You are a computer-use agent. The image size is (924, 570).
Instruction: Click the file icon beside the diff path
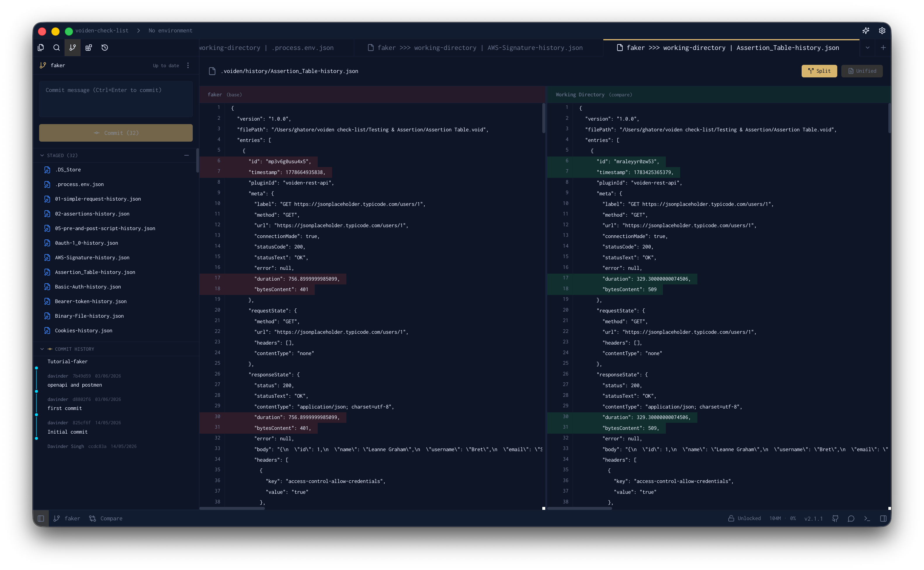tap(212, 71)
